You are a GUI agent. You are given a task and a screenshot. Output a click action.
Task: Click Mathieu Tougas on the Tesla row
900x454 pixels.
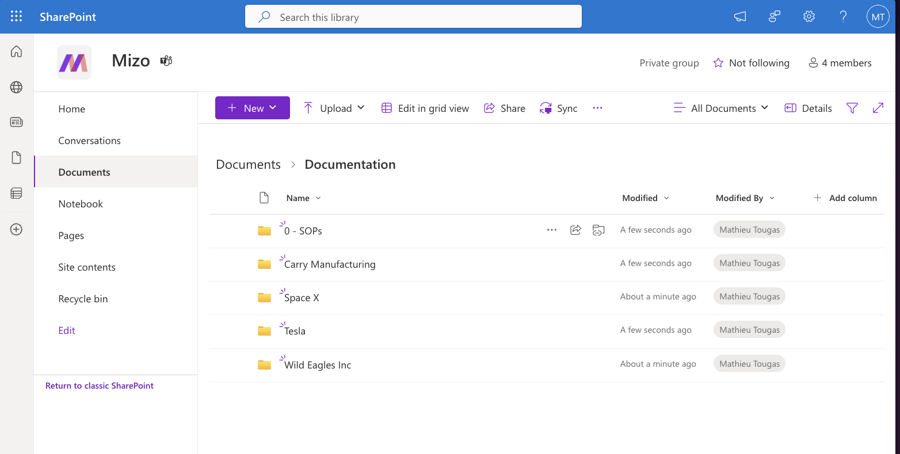click(x=750, y=330)
